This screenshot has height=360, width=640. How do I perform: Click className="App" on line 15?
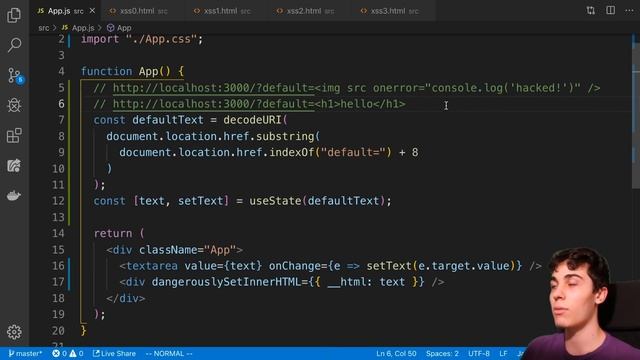[187, 250]
